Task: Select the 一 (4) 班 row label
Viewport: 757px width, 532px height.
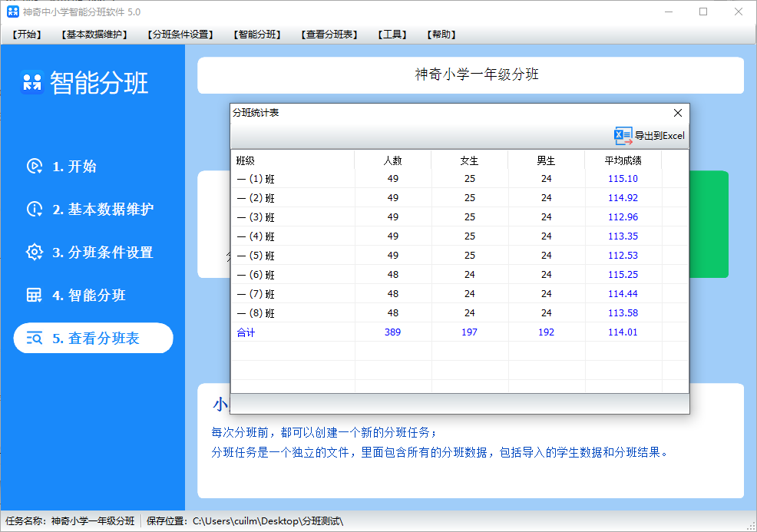Action: [x=256, y=236]
